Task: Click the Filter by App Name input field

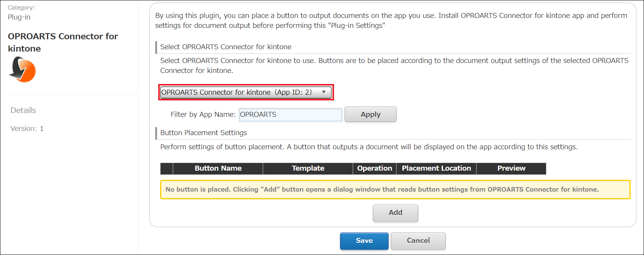Action: (290, 115)
